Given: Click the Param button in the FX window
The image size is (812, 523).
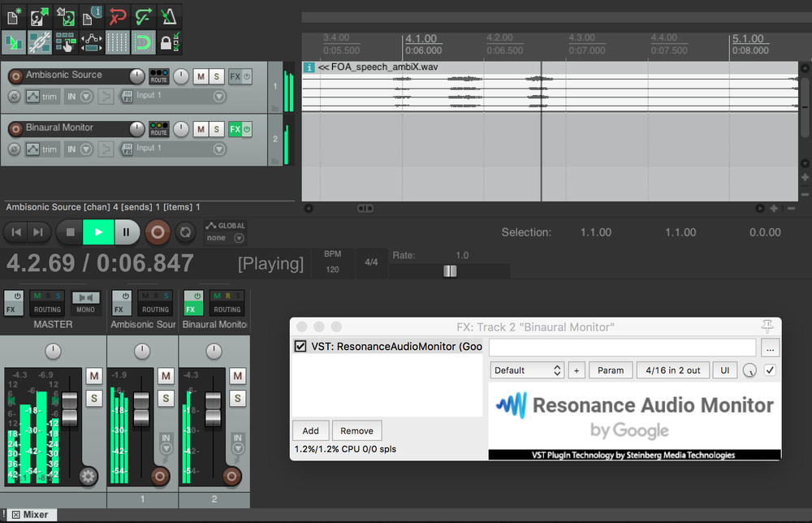Looking at the screenshot, I should click(x=610, y=370).
